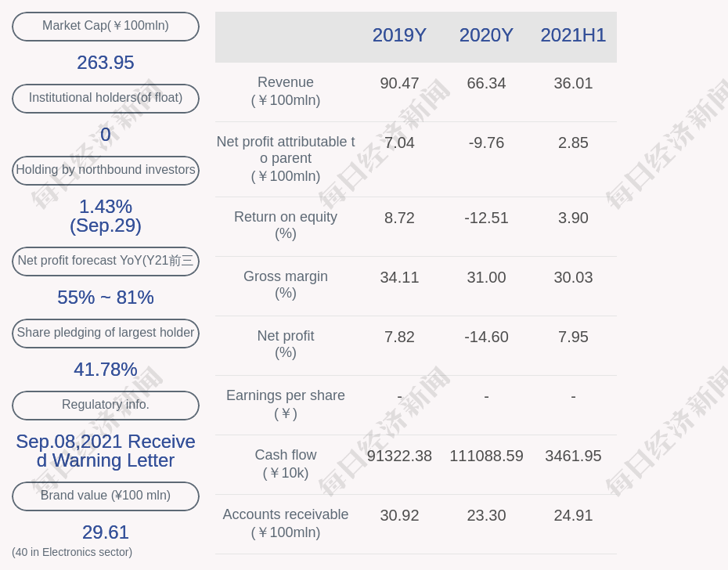Select the Earnings per share row label

point(286,405)
